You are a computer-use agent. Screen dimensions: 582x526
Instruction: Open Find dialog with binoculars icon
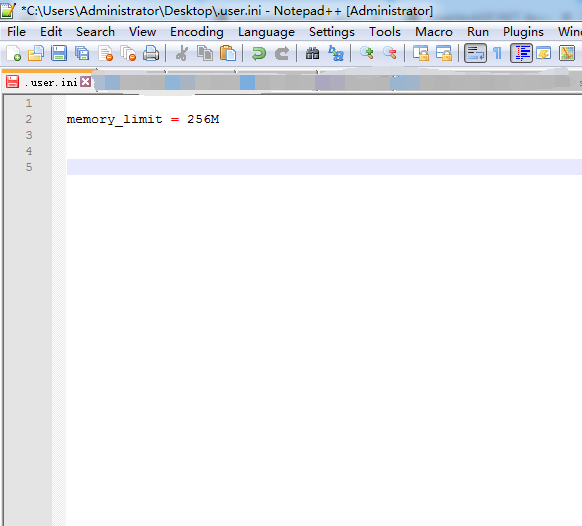coord(313,53)
